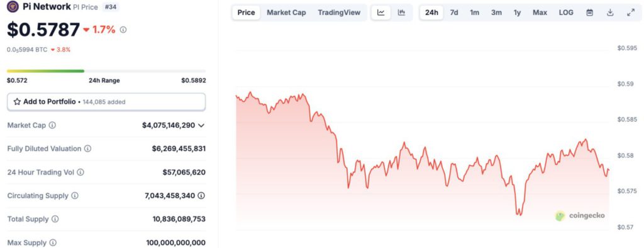Viewport: 644px width, 248px height.
Task: Click the Add to Portfolio button
Action: click(x=106, y=101)
